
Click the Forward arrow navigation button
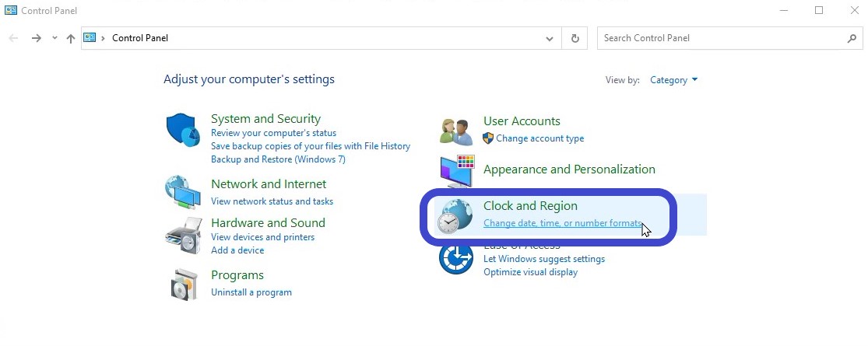point(37,38)
